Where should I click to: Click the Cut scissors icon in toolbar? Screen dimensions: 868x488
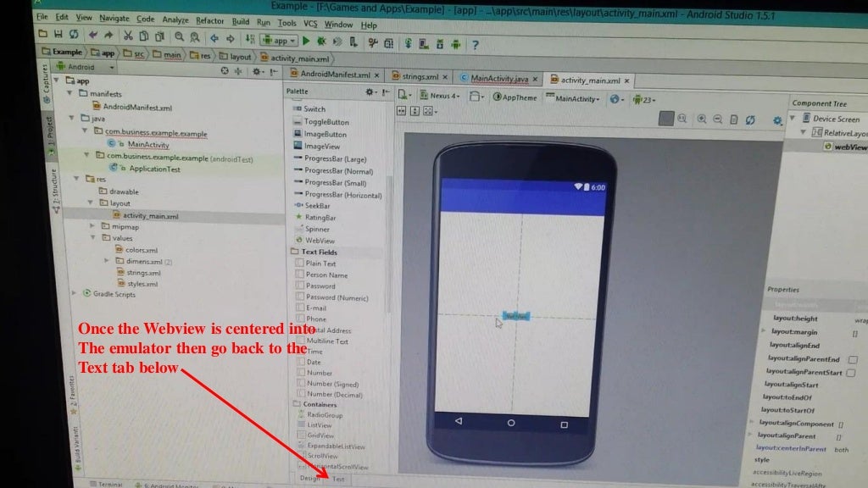128,36
